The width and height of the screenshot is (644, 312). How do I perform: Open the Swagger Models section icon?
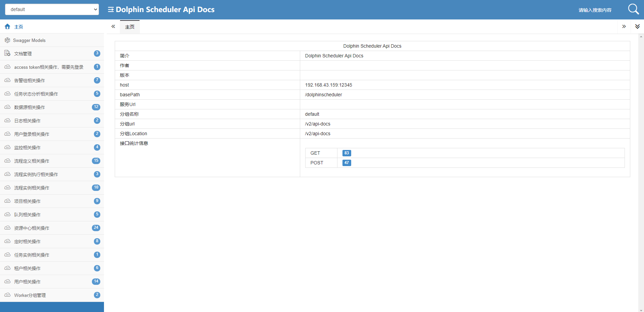[7, 40]
